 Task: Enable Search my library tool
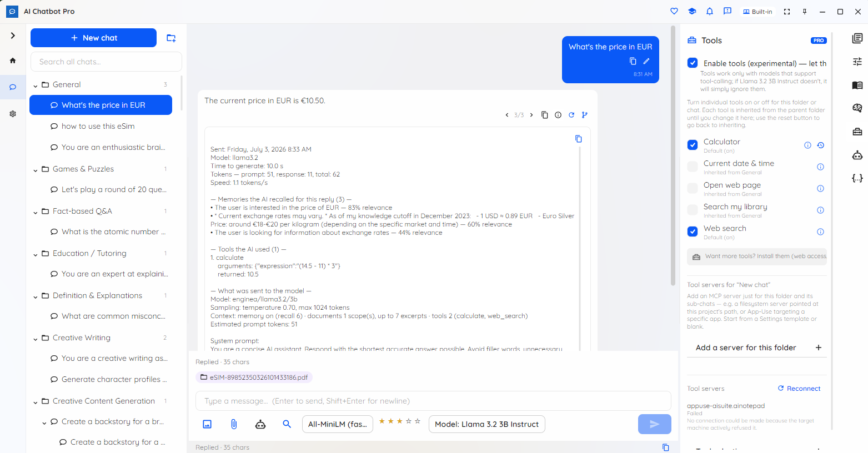[693, 210]
